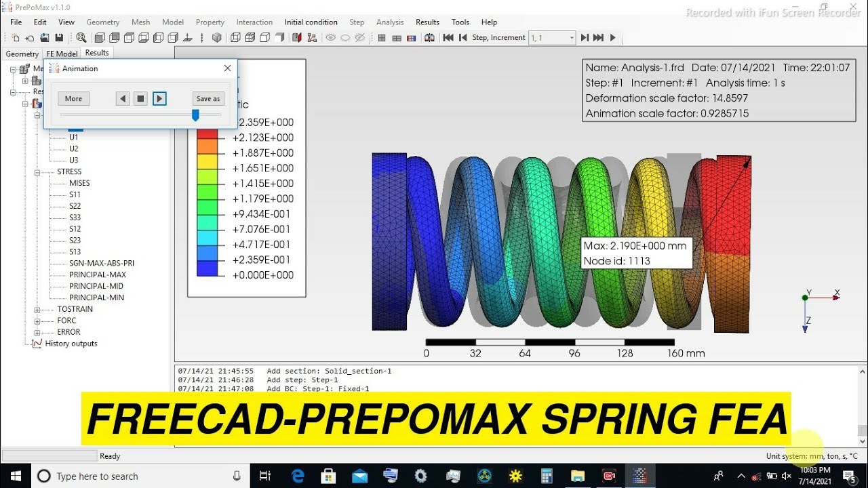
Task: Jump to last increment icon
Action: point(598,38)
